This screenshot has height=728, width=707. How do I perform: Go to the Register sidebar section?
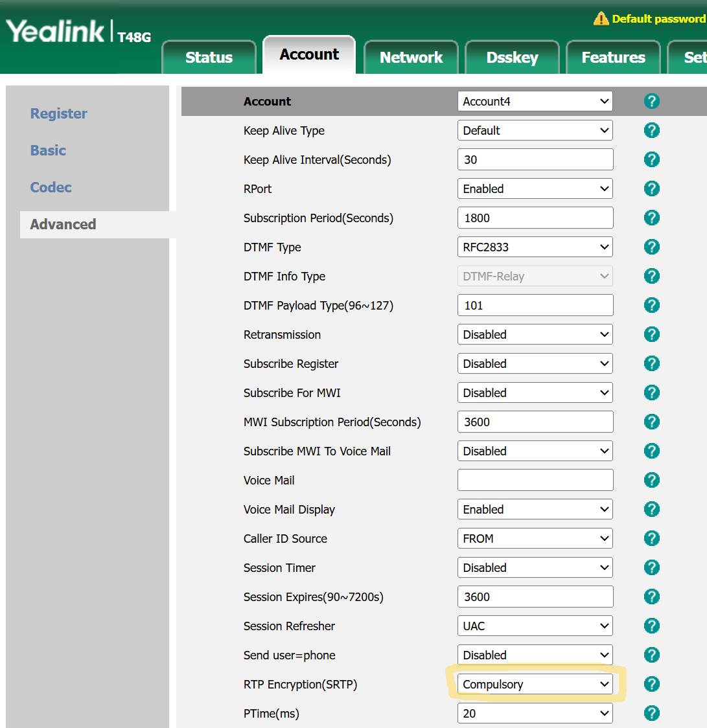pos(58,113)
